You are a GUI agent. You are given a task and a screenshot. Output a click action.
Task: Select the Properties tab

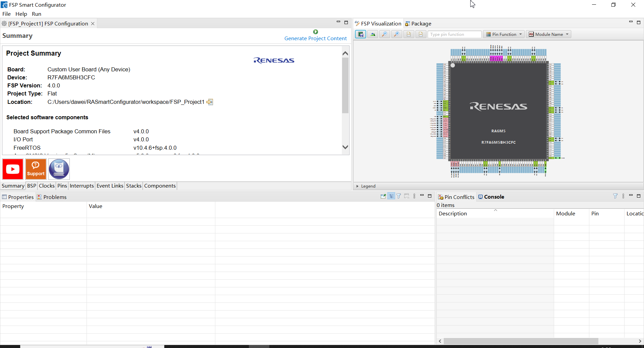tap(18, 197)
